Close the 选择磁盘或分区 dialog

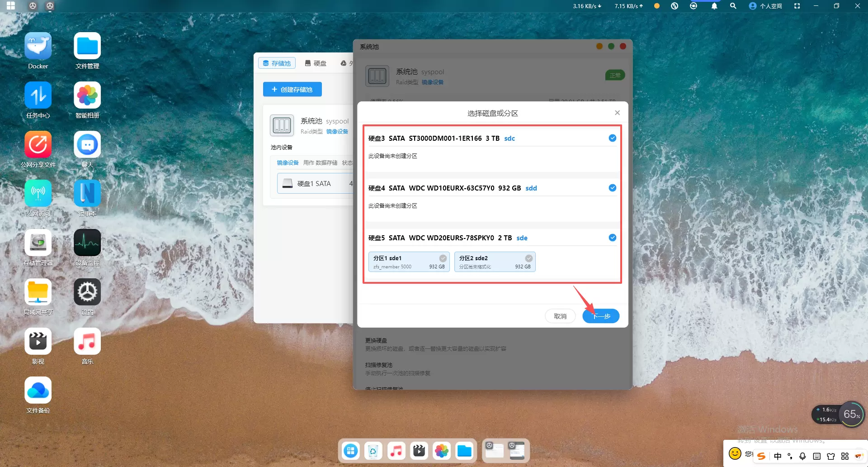tap(617, 113)
